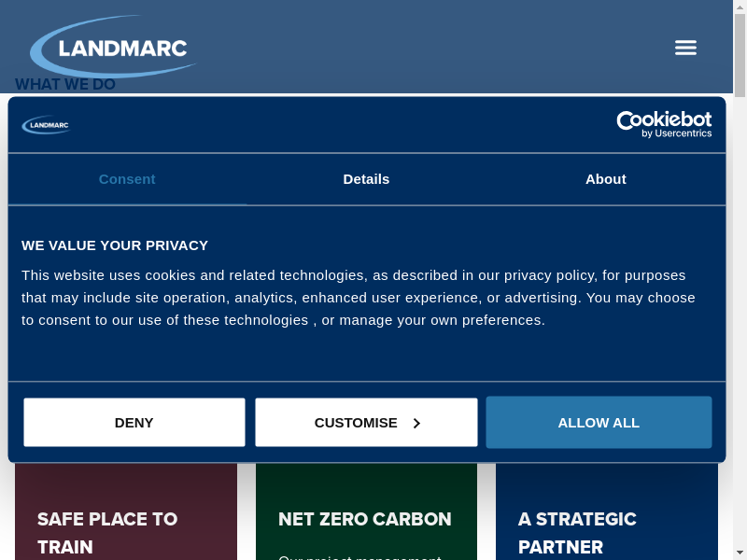This screenshot has height=560, width=747.
Task: Click the What We Do heading
Action: coord(65,85)
